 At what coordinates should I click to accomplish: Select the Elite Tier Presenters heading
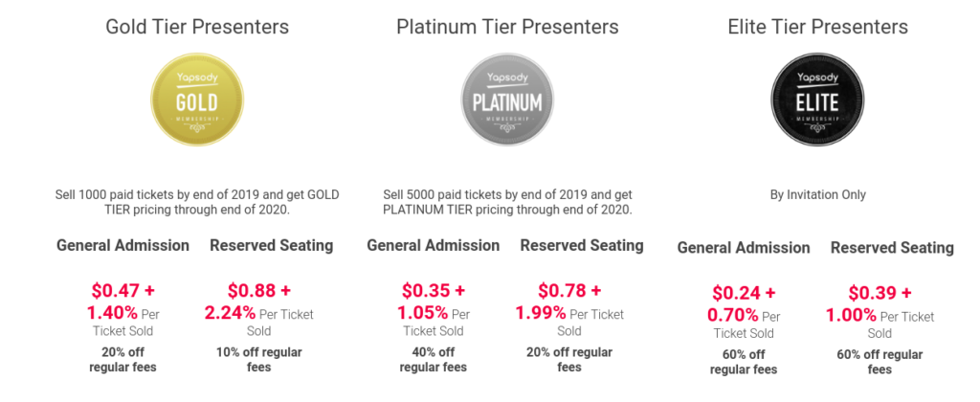click(x=817, y=27)
